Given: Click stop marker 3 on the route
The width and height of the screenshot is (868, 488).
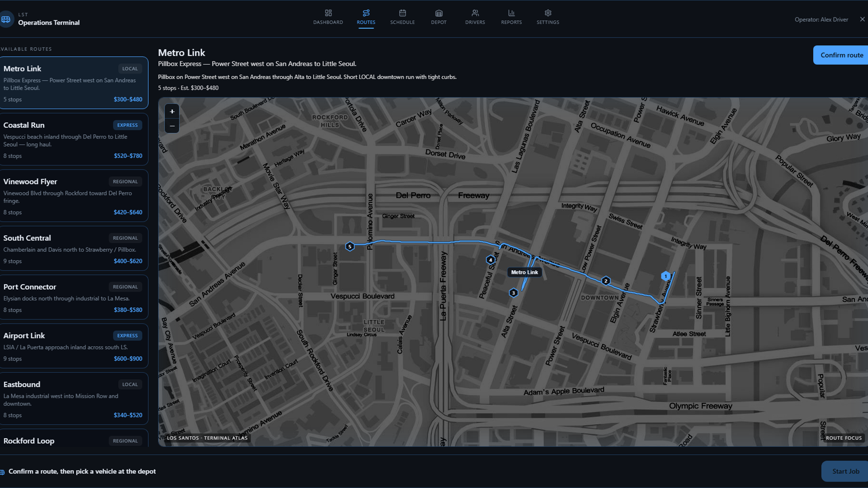Looking at the screenshot, I should (513, 293).
